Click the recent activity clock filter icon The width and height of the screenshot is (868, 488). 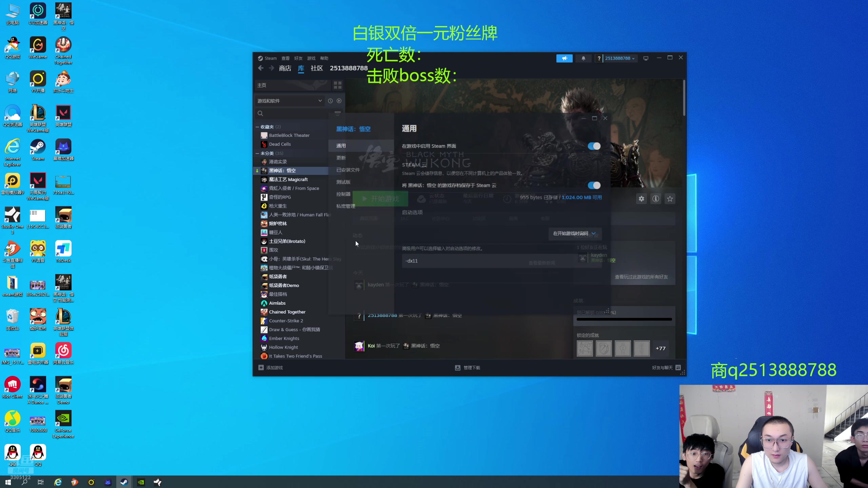(x=330, y=101)
